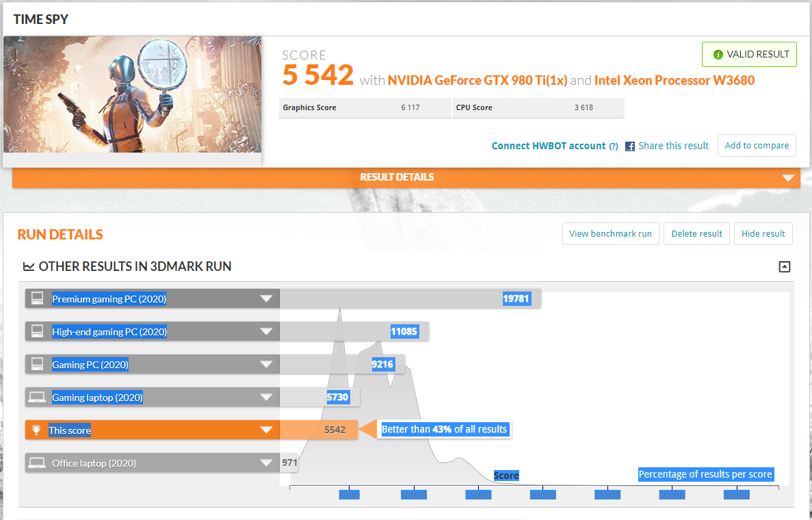This screenshot has width=812, height=520.
Task: Click the main score 5 542
Action: coord(318,75)
